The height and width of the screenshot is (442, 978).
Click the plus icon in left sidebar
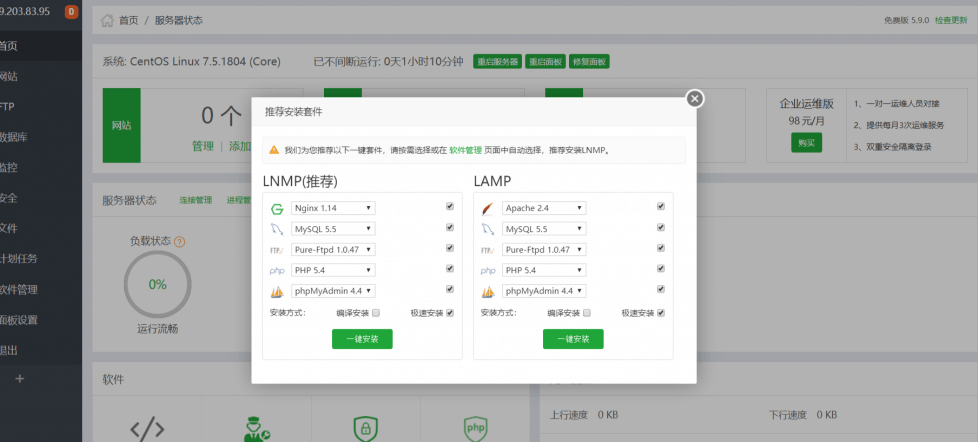click(19, 378)
